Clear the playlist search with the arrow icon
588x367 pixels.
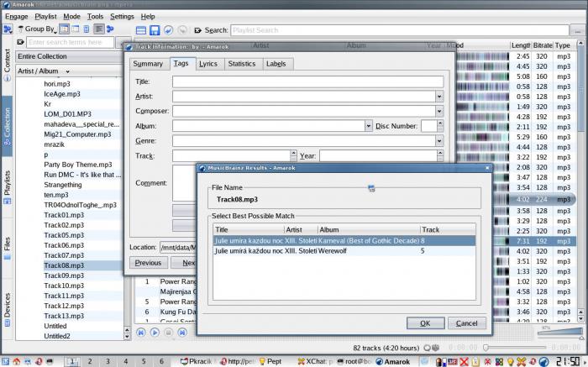point(198,30)
